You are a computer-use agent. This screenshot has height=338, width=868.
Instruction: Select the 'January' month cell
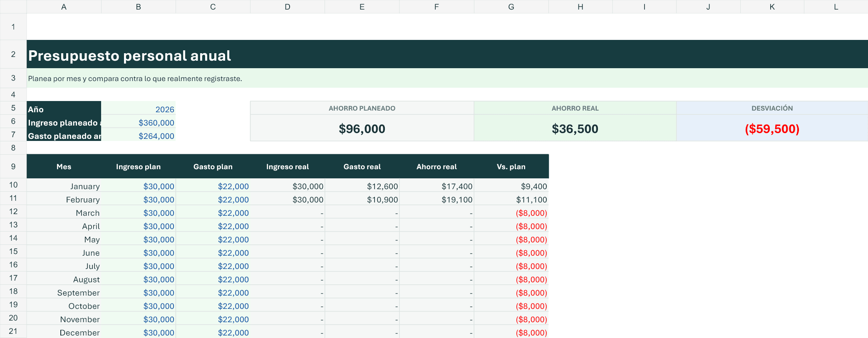click(x=64, y=185)
